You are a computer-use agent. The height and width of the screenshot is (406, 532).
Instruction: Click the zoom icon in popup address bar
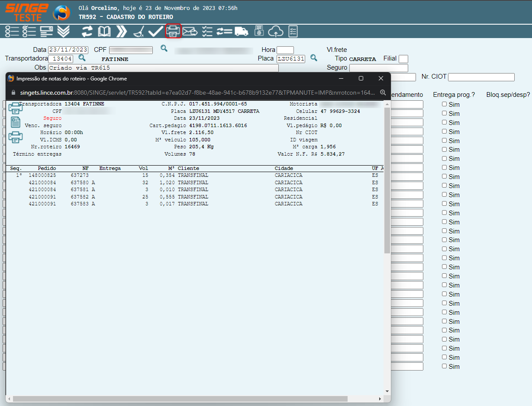pos(383,93)
